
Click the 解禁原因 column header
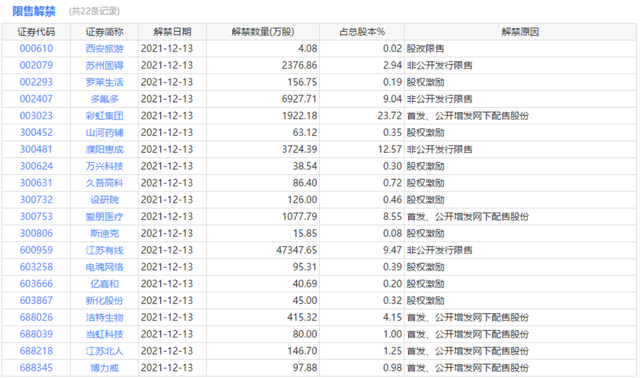pyautogui.click(x=520, y=32)
